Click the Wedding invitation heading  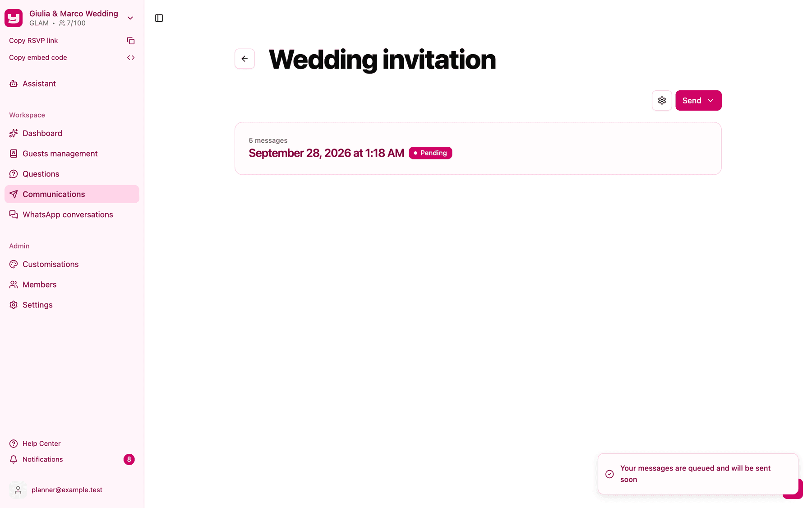[x=382, y=59]
